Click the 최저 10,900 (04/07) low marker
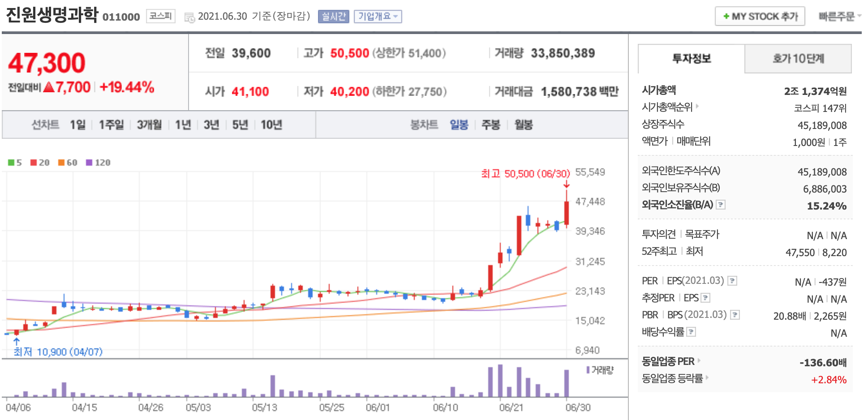The width and height of the screenshot is (868, 420). pos(58,352)
